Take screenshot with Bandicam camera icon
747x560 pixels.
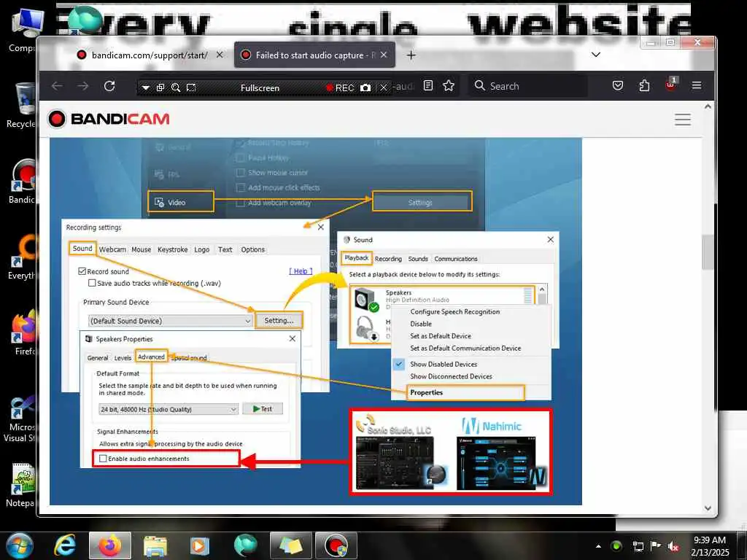tap(365, 87)
